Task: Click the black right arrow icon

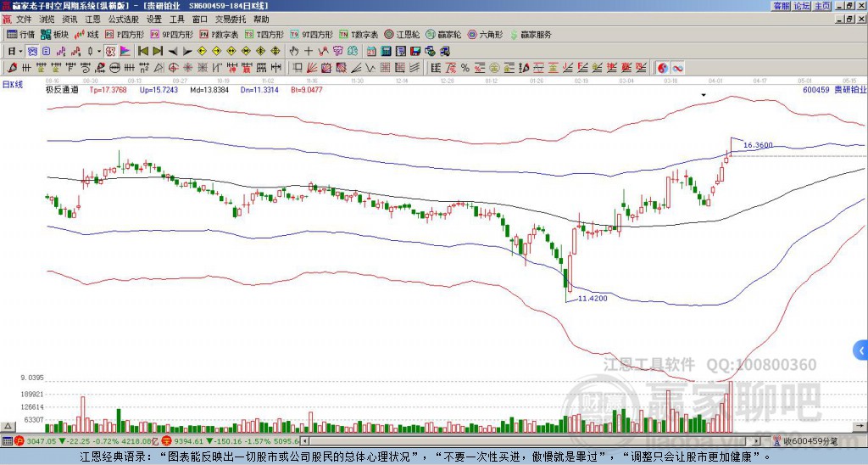Action: [x=187, y=52]
